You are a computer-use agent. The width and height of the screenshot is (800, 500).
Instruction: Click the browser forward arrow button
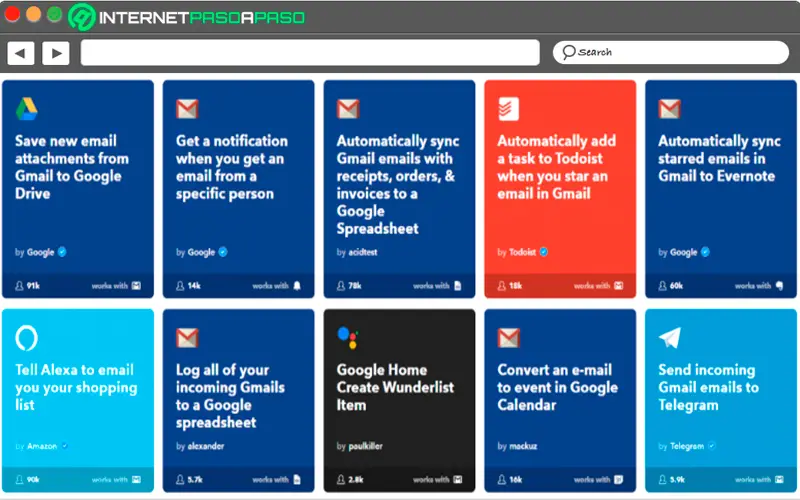point(55,53)
